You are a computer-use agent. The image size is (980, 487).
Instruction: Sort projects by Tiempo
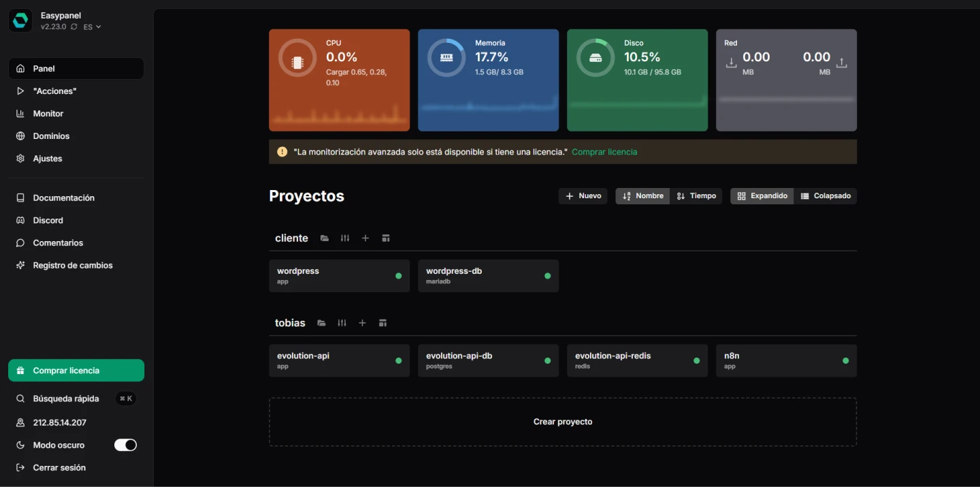[696, 196]
